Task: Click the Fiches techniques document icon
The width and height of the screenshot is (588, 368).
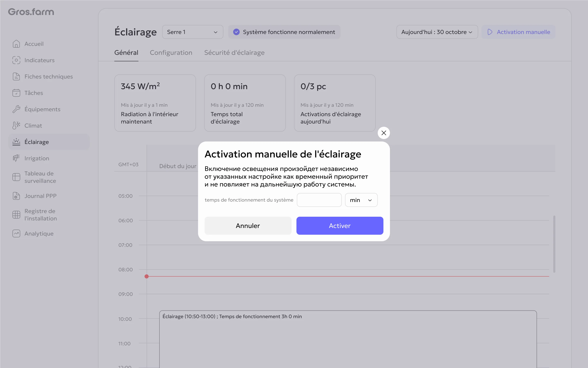Action: (x=16, y=76)
